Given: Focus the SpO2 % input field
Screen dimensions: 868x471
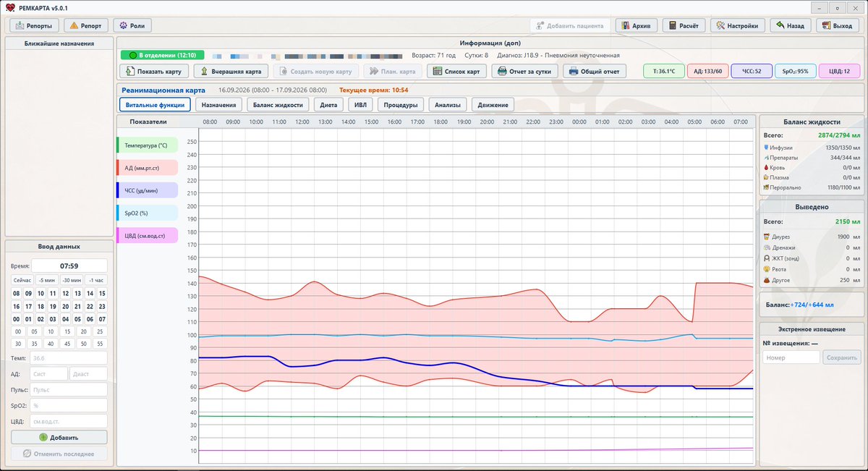Looking at the screenshot, I should 69,406.
